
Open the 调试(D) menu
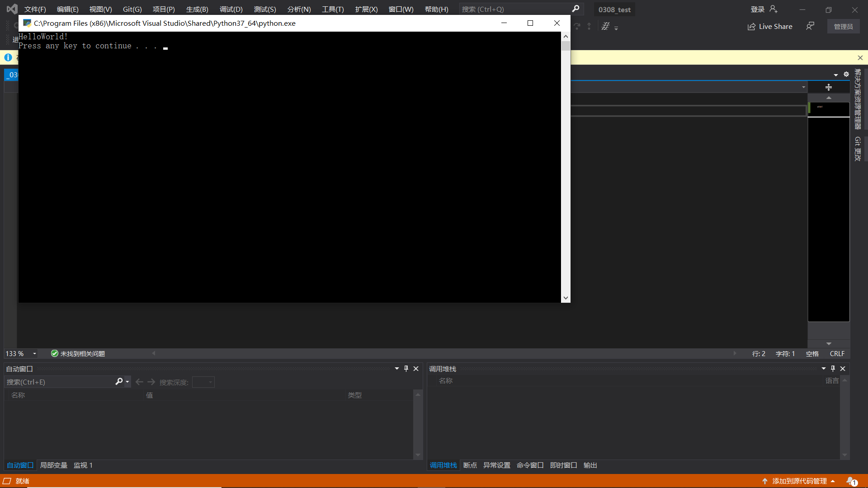click(231, 9)
